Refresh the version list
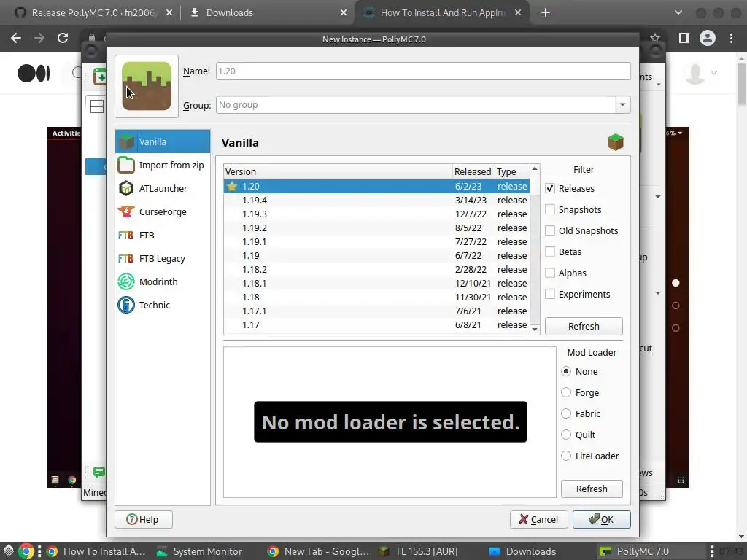The width and height of the screenshot is (747, 560). pyautogui.click(x=584, y=326)
